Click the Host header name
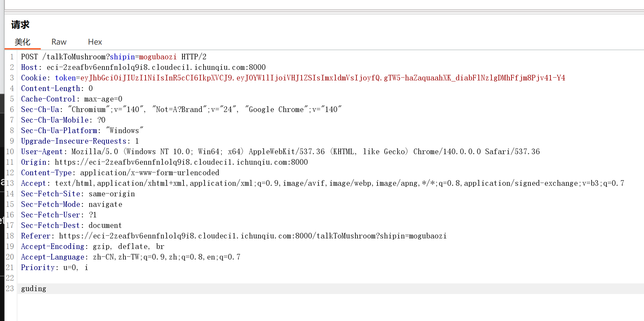The image size is (644, 321). [x=29, y=67]
